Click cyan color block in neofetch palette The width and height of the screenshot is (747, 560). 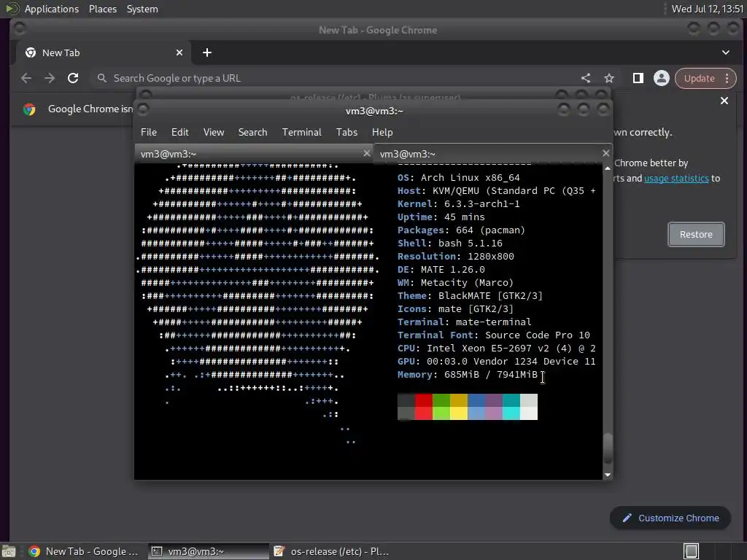point(511,407)
